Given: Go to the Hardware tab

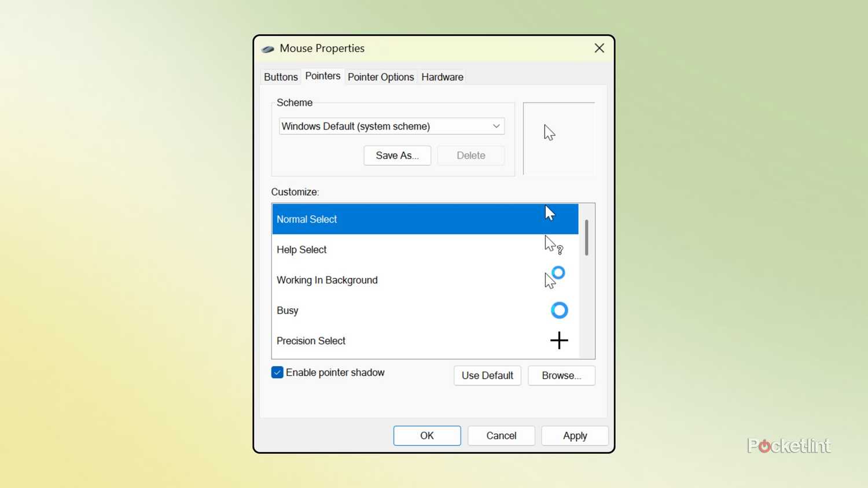Looking at the screenshot, I should (442, 77).
